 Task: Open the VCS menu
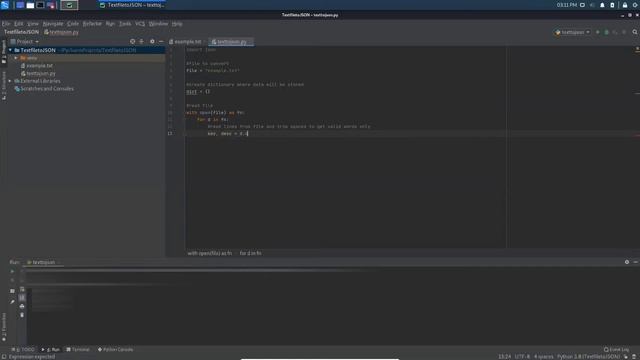[x=140, y=24]
